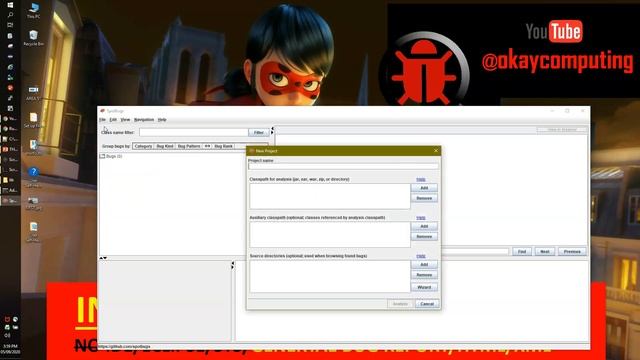Click the SpotBugs taskbar button
640x360 pixels.
tap(10, 201)
